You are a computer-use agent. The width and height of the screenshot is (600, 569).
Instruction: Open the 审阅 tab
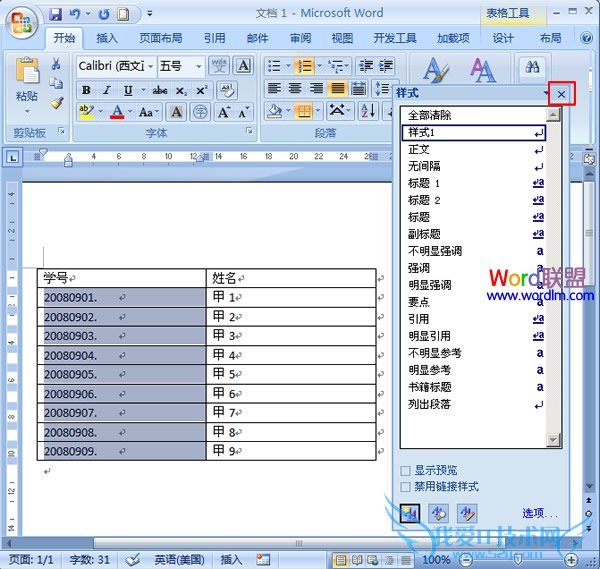coord(300,38)
